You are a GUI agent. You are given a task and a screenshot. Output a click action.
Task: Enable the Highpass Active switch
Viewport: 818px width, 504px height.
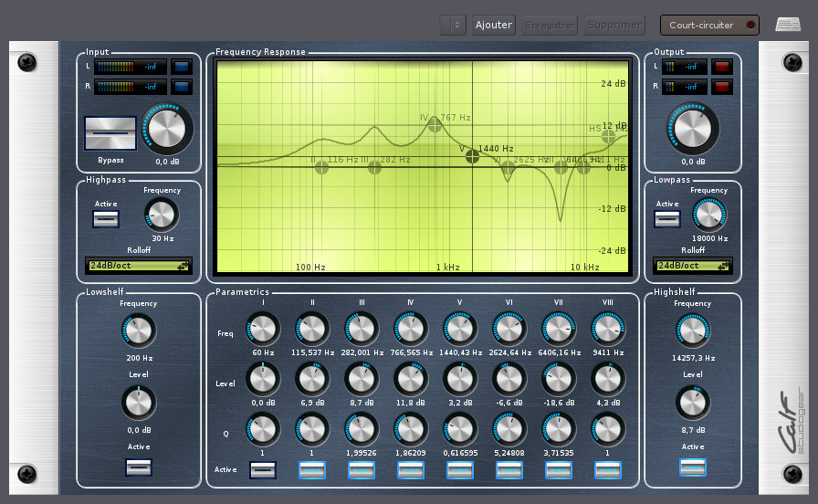click(106, 219)
